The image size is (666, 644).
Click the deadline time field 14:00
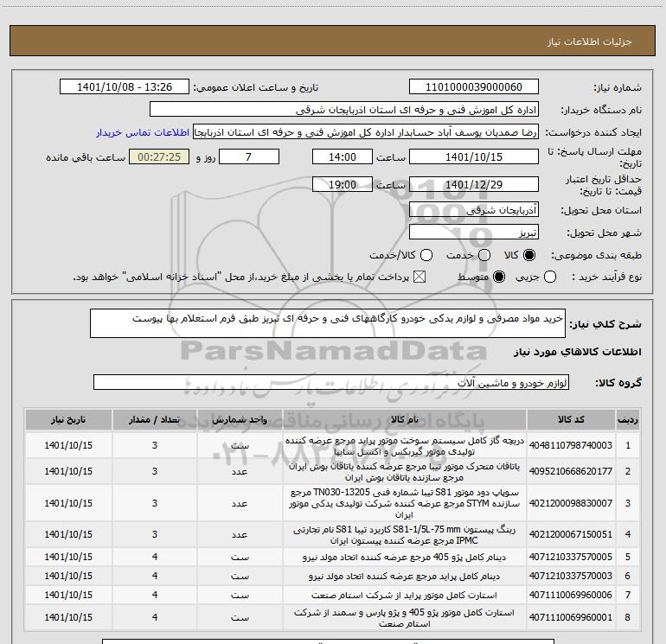(x=343, y=156)
